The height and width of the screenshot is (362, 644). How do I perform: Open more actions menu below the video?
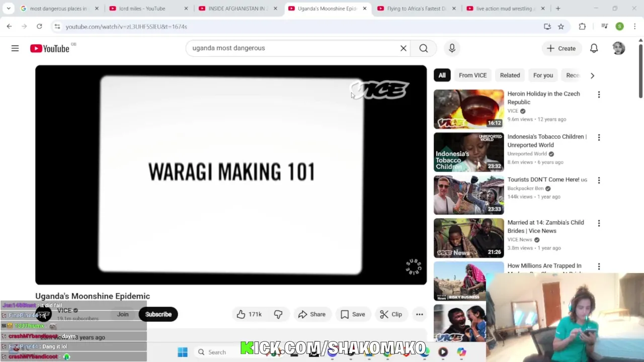(420, 314)
